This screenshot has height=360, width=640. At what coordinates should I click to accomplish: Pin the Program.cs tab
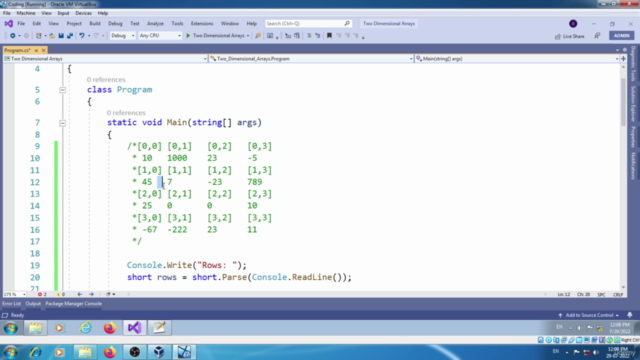pos(36,50)
